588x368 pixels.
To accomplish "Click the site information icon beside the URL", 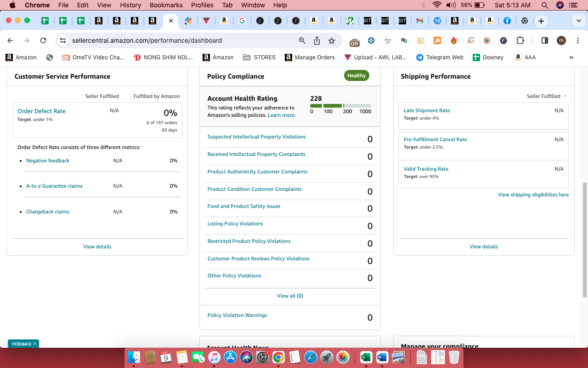I will [63, 40].
